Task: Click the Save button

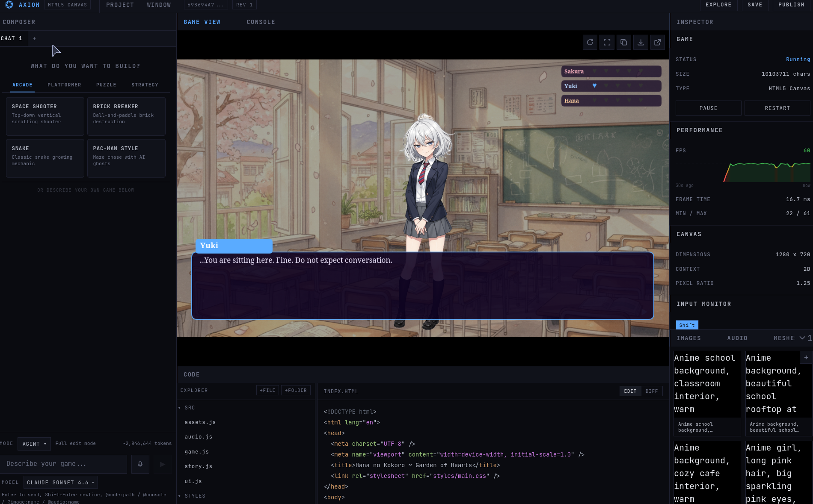Action: (x=755, y=5)
